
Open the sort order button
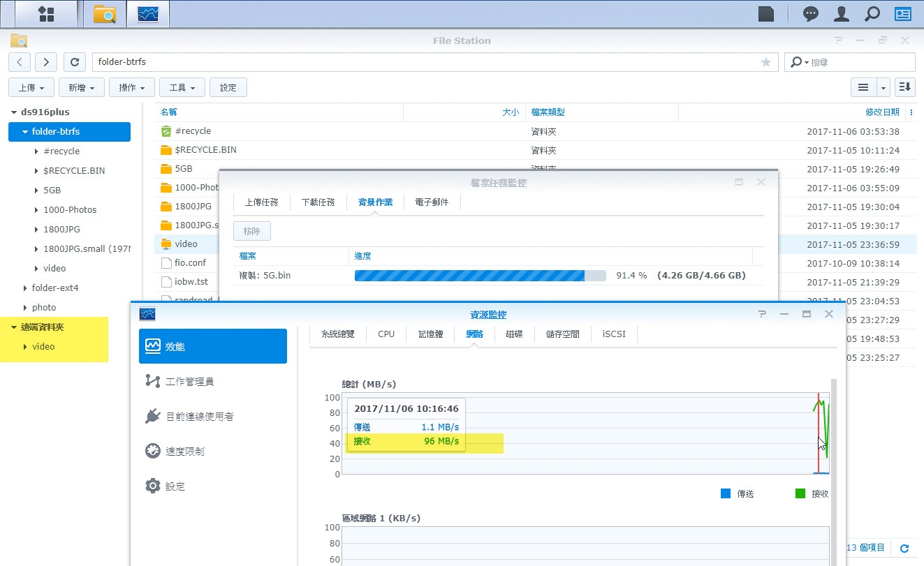coord(905,87)
